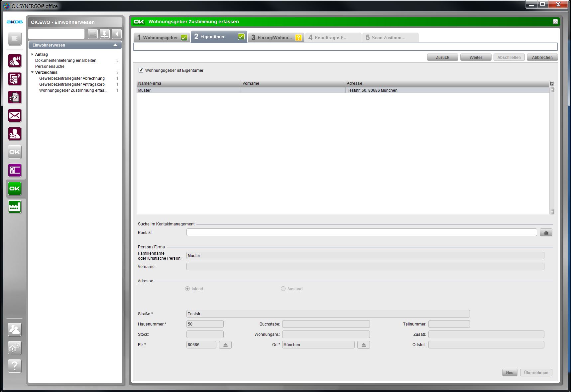Select the Inland radio button
The width and height of the screenshot is (571, 392).
[187, 289]
